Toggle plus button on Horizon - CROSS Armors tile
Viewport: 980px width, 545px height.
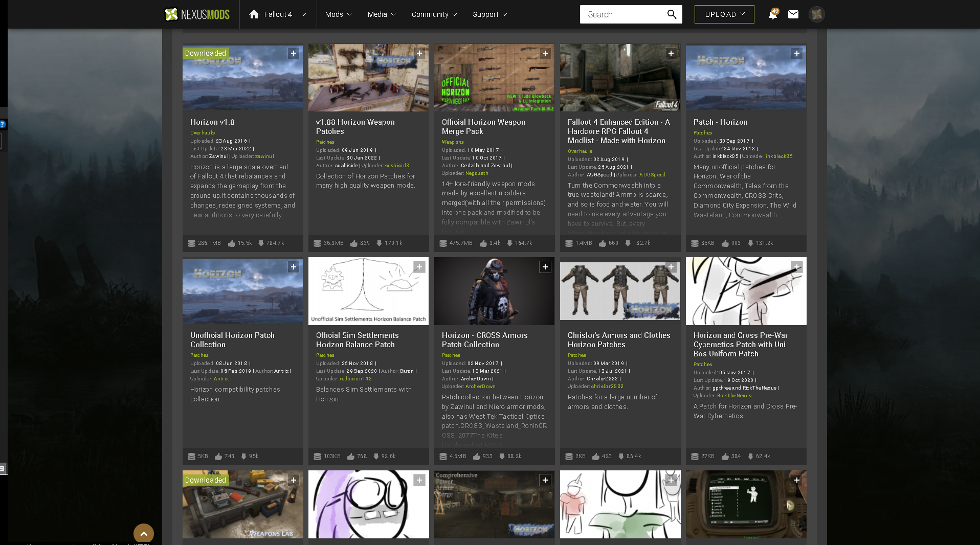545,267
